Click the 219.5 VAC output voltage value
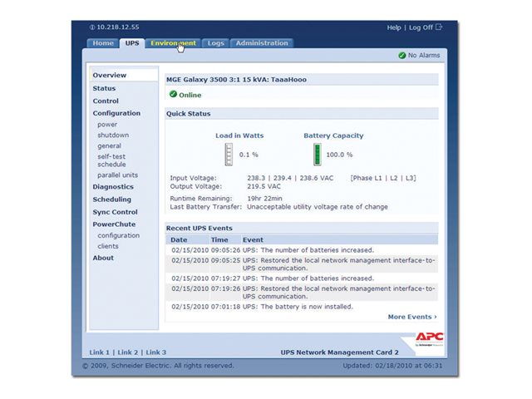 [264, 186]
